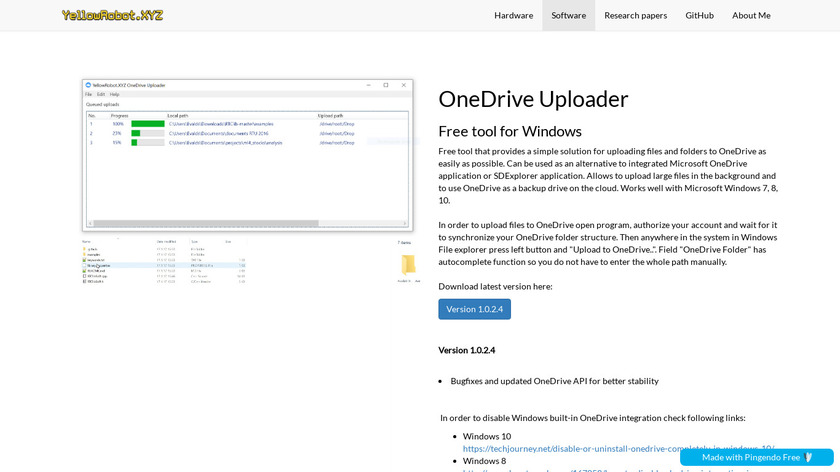Click the Edit menu in the uploader screenshot
Image resolution: width=840 pixels, height=472 pixels.
[x=100, y=94]
